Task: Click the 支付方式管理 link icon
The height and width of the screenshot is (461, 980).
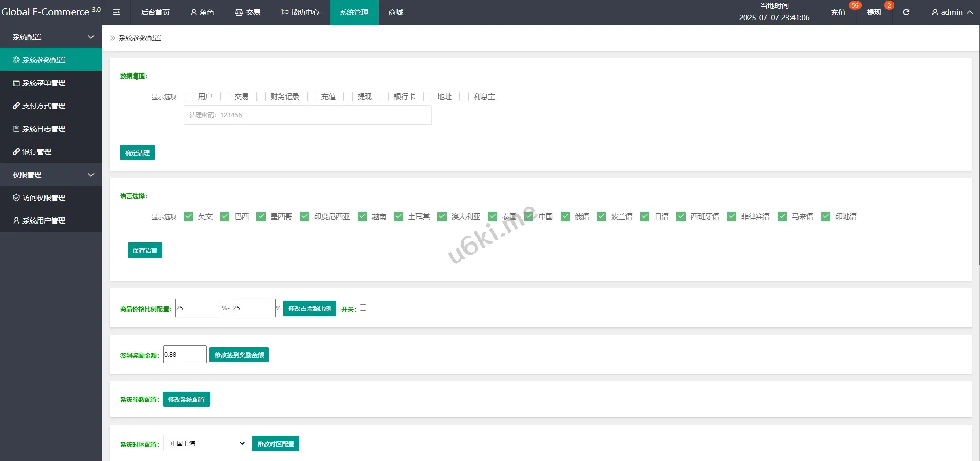Action: pos(16,106)
